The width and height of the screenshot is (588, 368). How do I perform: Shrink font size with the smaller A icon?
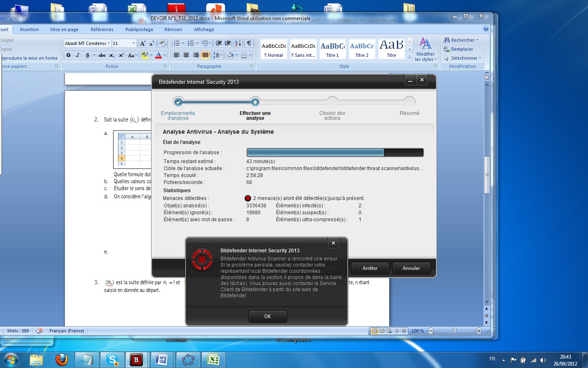[151, 43]
